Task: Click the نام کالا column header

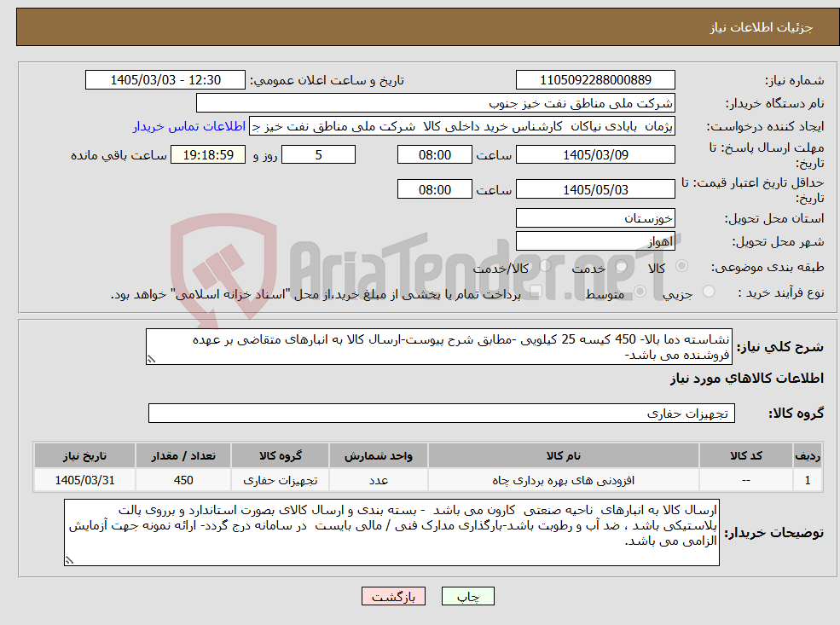Action: tap(563, 456)
